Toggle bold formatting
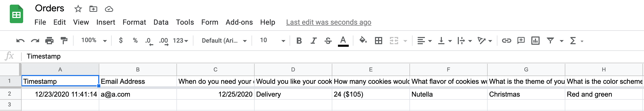This screenshot has height=111, width=644. pyautogui.click(x=299, y=41)
